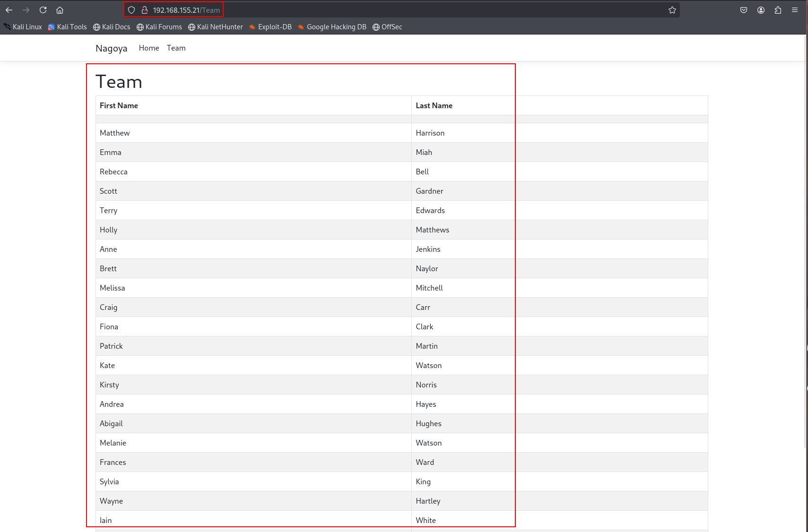Click the vertical page scrollbar
This screenshot has width=808, height=532.
pyautogui.click(x=806, y=236)
